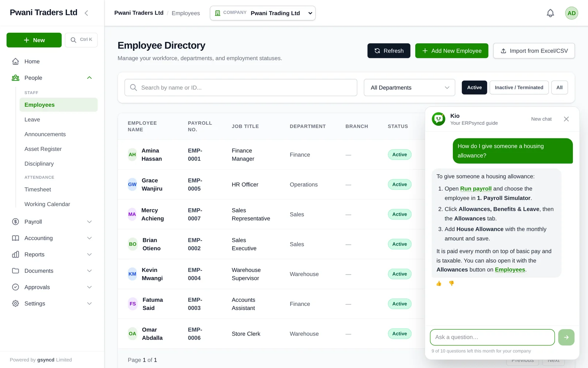This screenshot has height=368, width=588.
Task: Expand the Payroll section chevron
Action: [x=89, y=222]
